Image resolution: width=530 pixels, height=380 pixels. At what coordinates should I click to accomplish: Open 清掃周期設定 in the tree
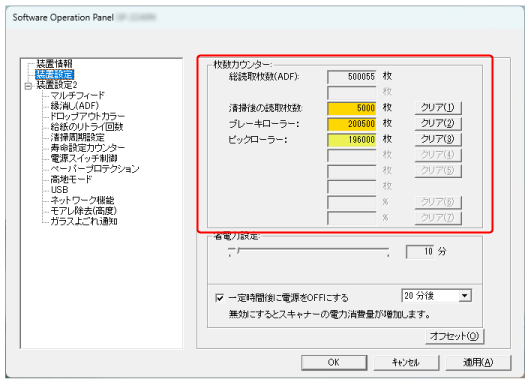[x=77, y=137]
